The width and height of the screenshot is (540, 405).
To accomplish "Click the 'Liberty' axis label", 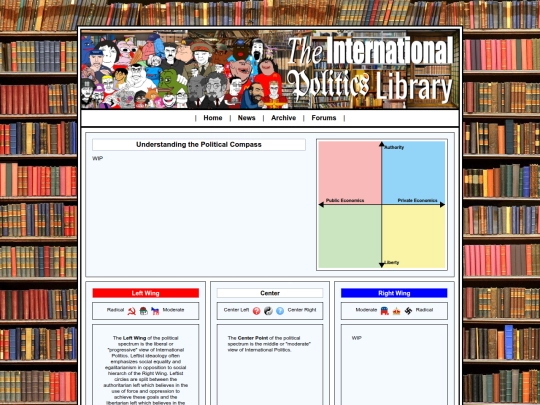I will pyautogui.click(x=392, y=263).
